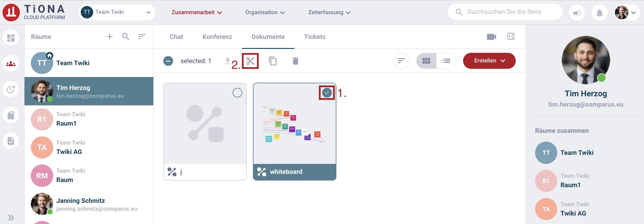
Task: Click the whiteboard file name label
Action: click(286, 172)
